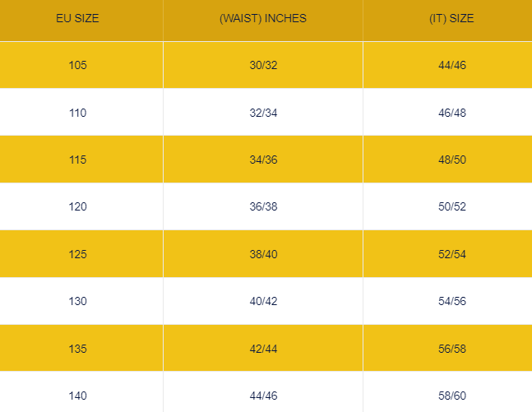Select the EU size 110 cell

(x=78, y=113)
